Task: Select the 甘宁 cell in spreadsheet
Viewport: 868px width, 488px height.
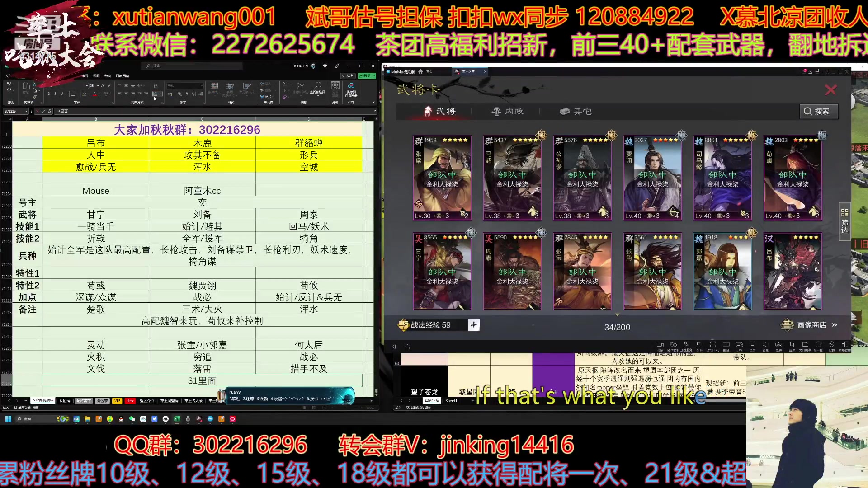Action: point(95,215)
